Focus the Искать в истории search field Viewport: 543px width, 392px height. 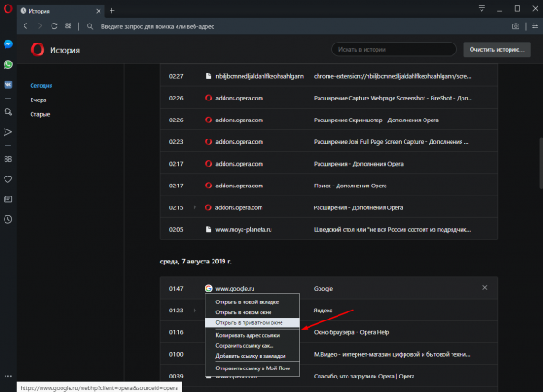[x=394, y=49]
